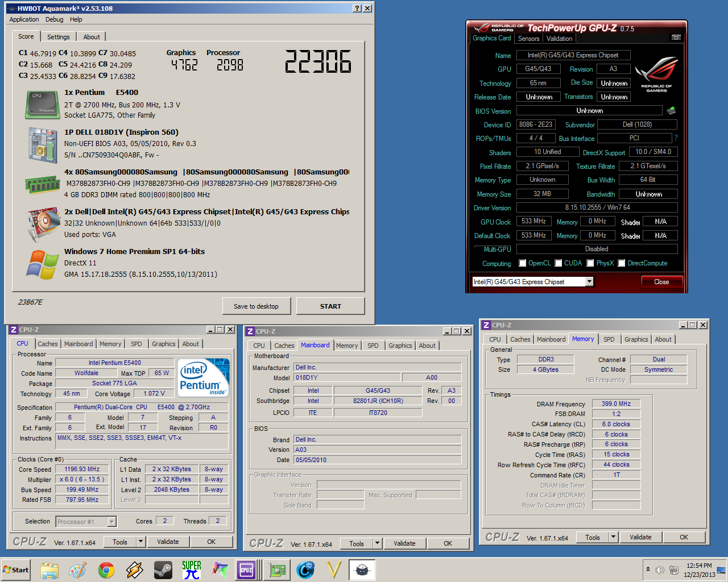
Task: Open the volume speaker tray icon
Action: (x=660, y=570)
